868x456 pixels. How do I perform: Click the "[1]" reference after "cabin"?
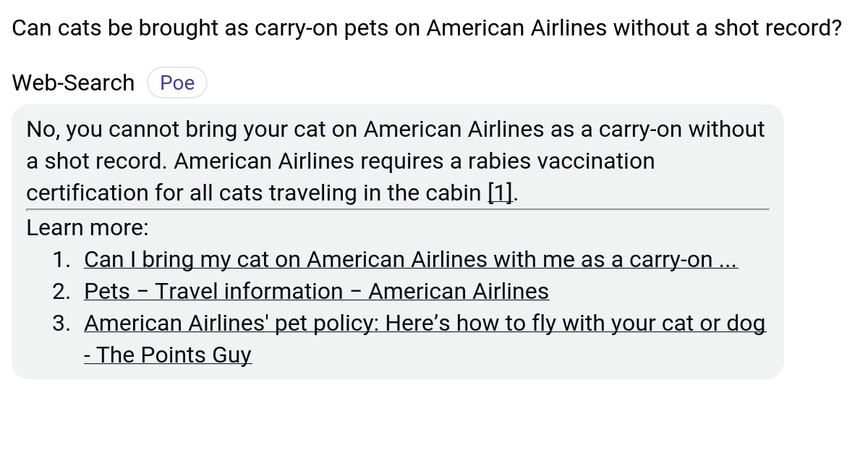click(x=501, y=193)
